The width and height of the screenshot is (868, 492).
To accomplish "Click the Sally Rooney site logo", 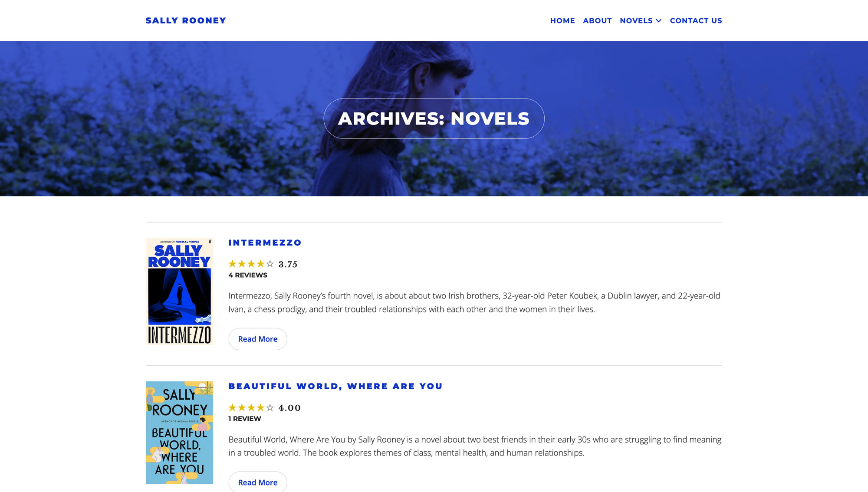I will tap(186, 20).
